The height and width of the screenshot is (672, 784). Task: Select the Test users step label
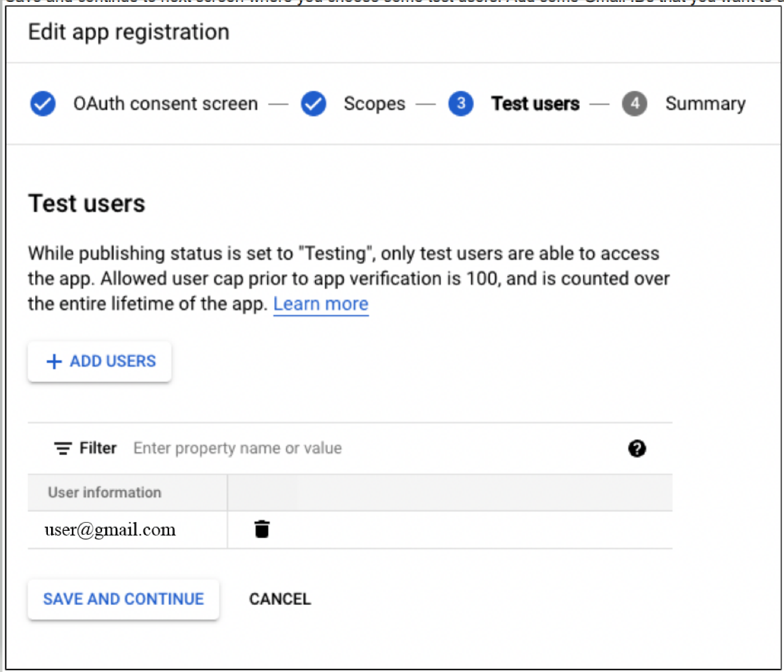pyautogui.click(x=535, y=103)
